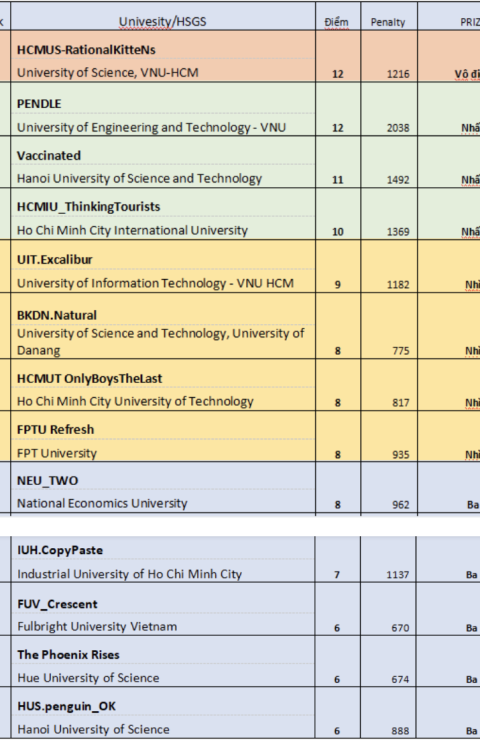Click team name IUH.CopyPaste
The width and height of the screenshot is (480, 750).
click(60, 550)
